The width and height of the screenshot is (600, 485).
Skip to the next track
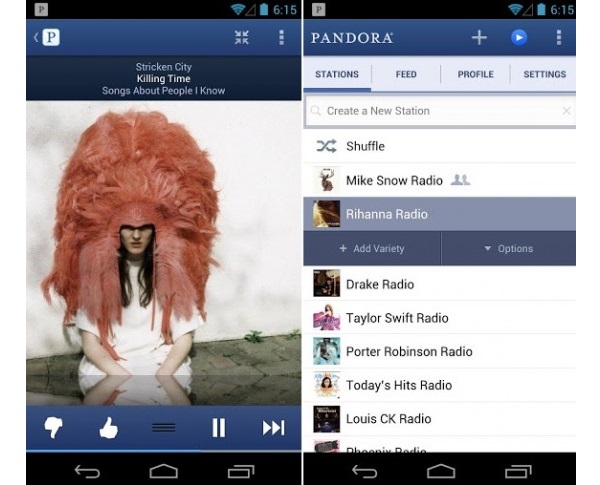pos(273,428)
